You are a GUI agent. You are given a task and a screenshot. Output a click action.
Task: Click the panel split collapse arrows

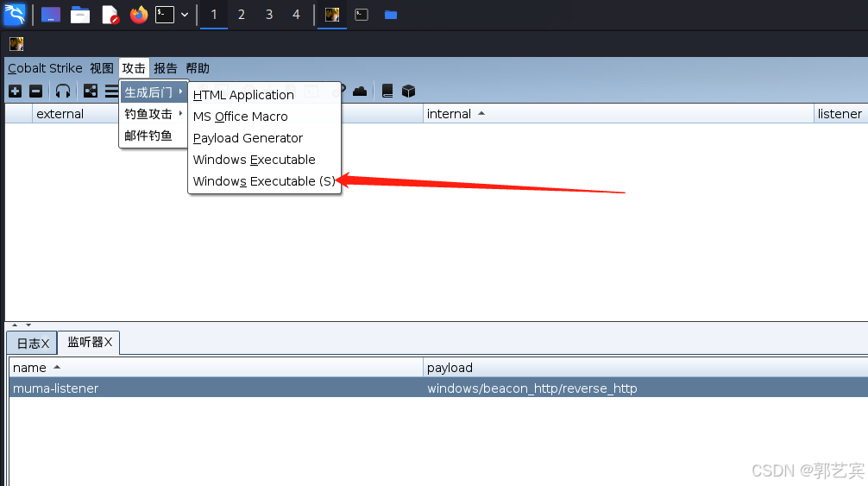tap(22, 325)
